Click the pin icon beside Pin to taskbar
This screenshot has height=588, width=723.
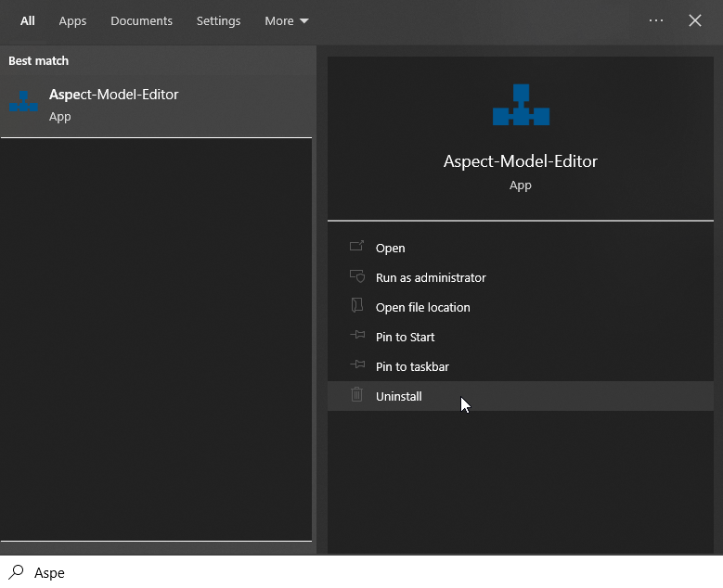point(356,365)
